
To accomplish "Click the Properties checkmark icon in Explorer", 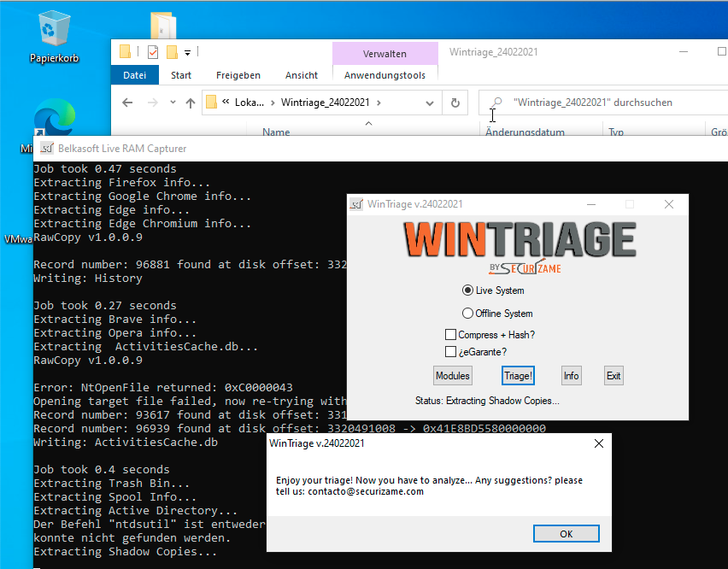I will pos(153,52).
